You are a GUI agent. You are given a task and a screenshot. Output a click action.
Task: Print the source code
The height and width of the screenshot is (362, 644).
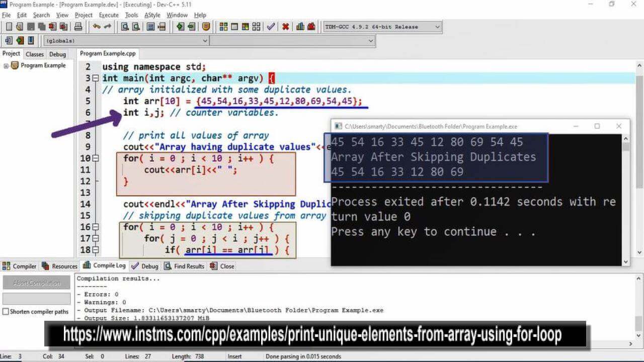(x=78, y=27)
